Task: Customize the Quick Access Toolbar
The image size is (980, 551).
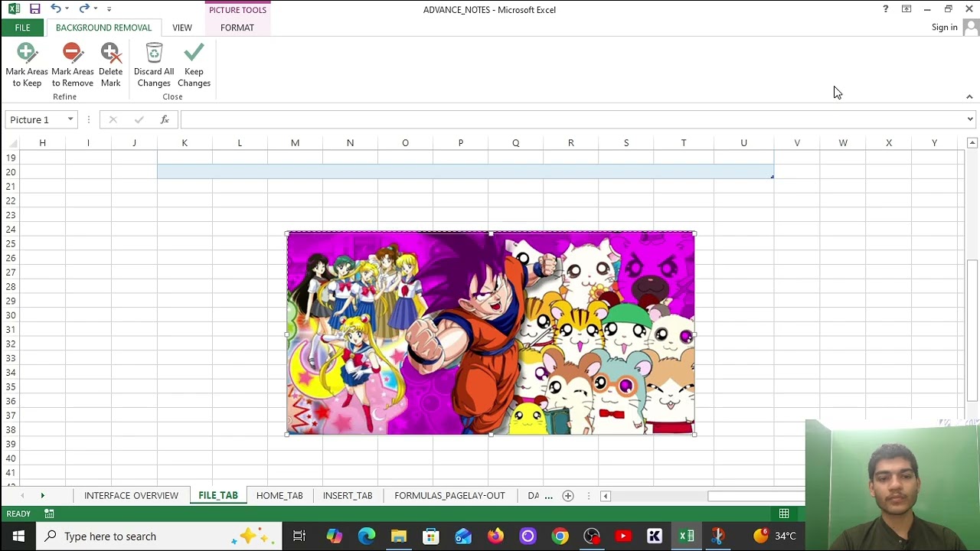Action: [x=109, y=9]
